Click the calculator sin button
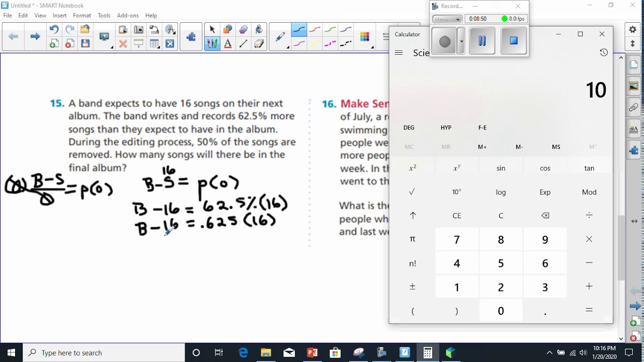The width and height of the screenshot is (644, 362). tap(501, 168)
